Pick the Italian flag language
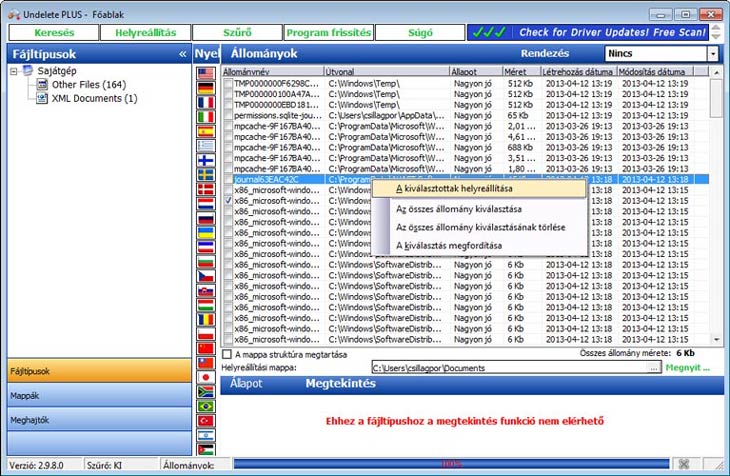730x476 pixels. click(x=206, y=117)
